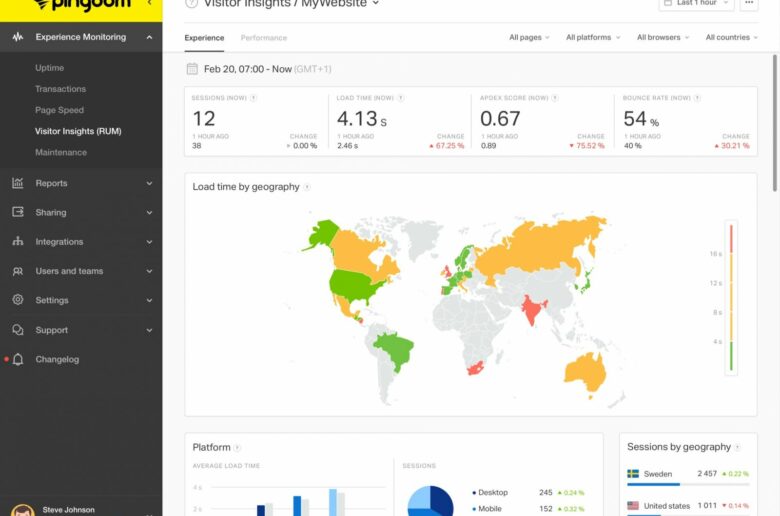Click the Integrations hierarchy icon

tap(18, 241)
